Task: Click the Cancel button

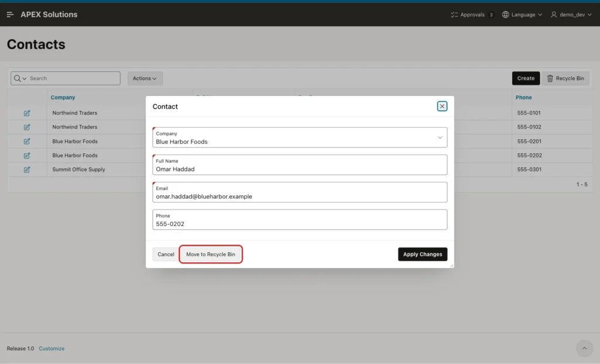Action: click(x=166, y=254)
